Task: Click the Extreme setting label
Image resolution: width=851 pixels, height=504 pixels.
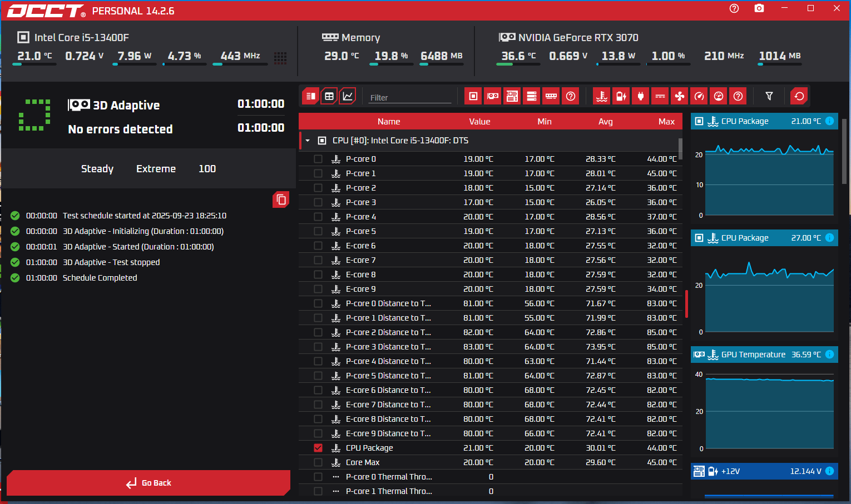Action: point(156,168)
